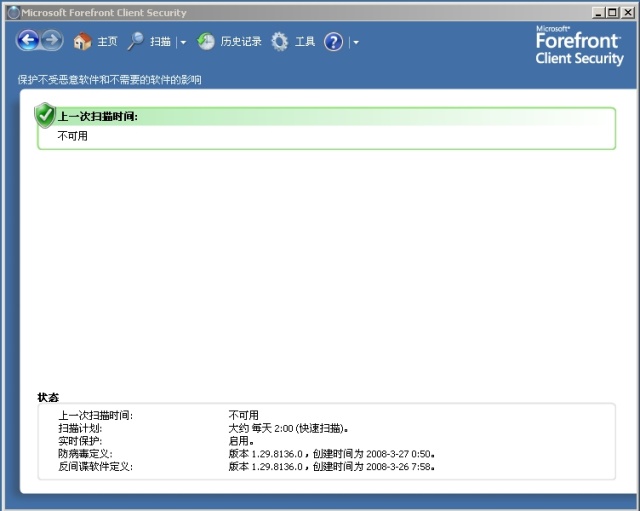The image size is (640, 511).
Task: Click the Back arrow navigation button
Action: click(27, 41)
